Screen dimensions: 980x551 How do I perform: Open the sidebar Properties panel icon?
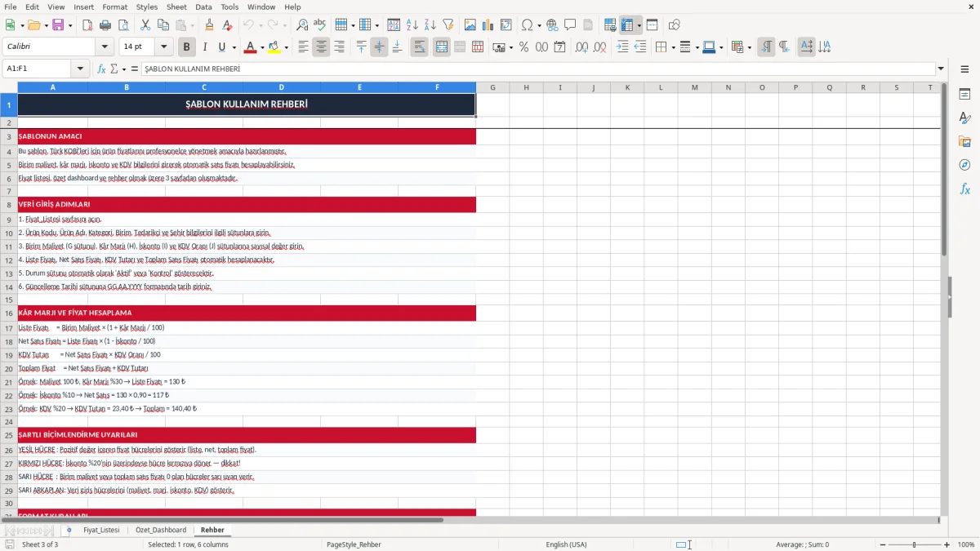tap(964, 94)
